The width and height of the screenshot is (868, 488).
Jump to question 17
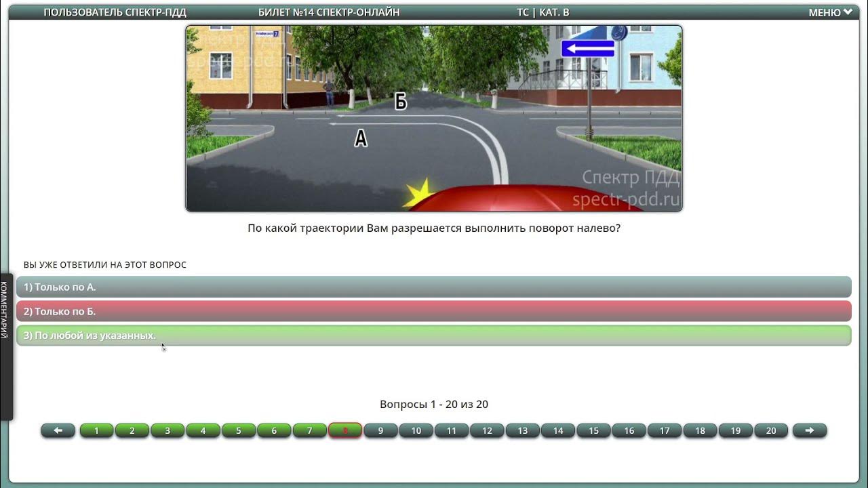(x=665, y=430)
